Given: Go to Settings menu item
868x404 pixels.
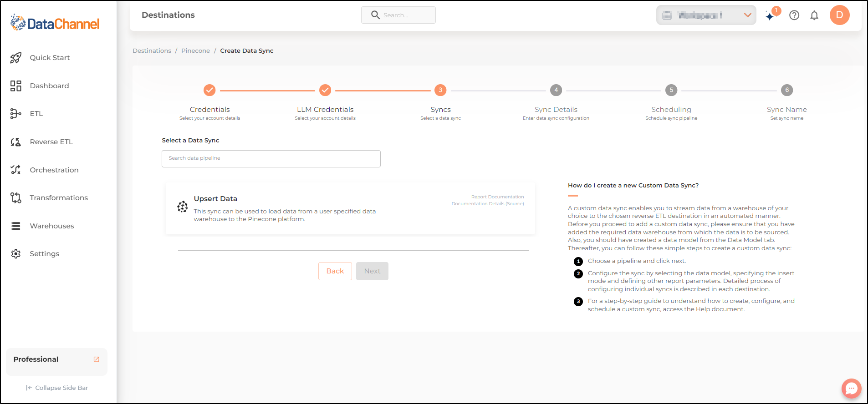Looking at the screenshot, I should [x=44, y=254].
